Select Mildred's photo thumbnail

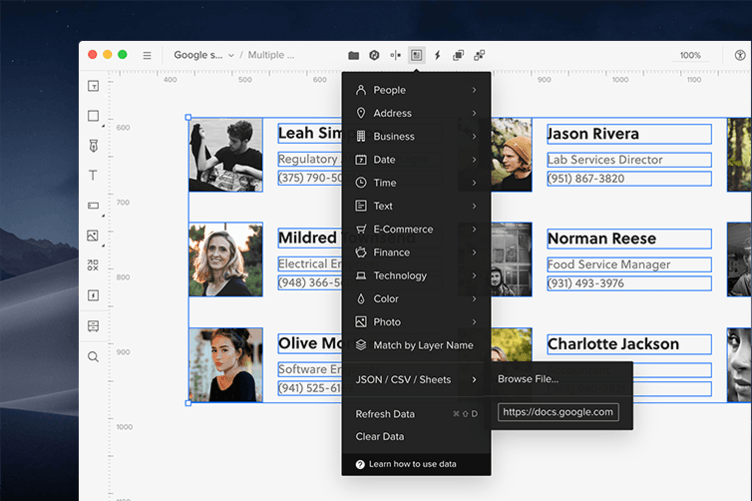(226, 259)
